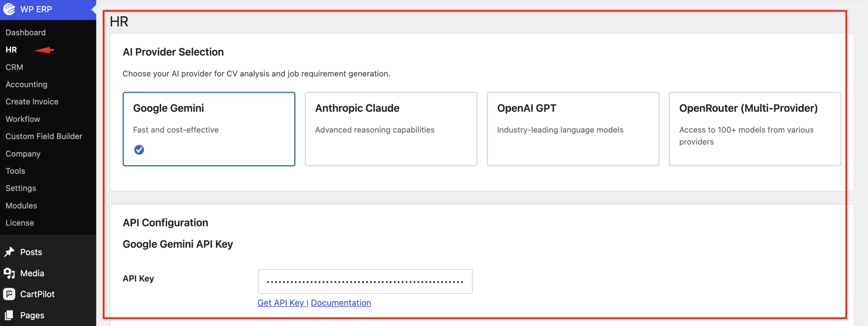This screenshot has width=868, height=326.
Task: Click the API Key field label
Action: coord(138,278)
